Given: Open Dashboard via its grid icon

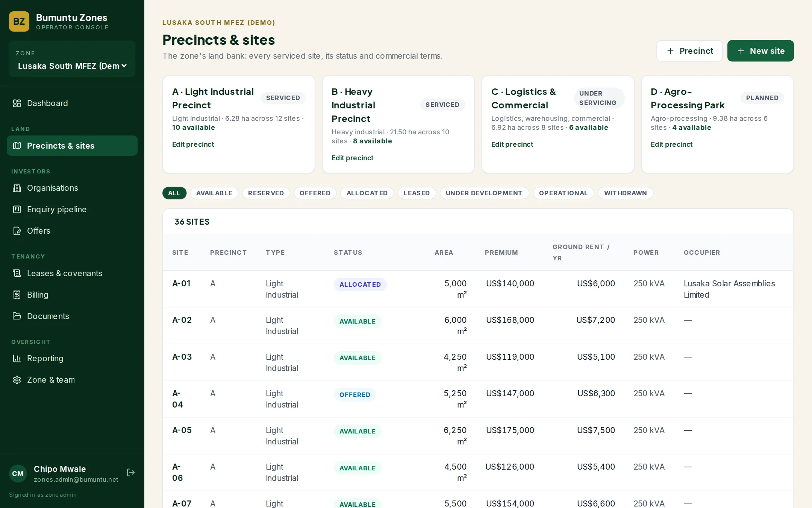Looking at the screenshot, I should [17, 103].
